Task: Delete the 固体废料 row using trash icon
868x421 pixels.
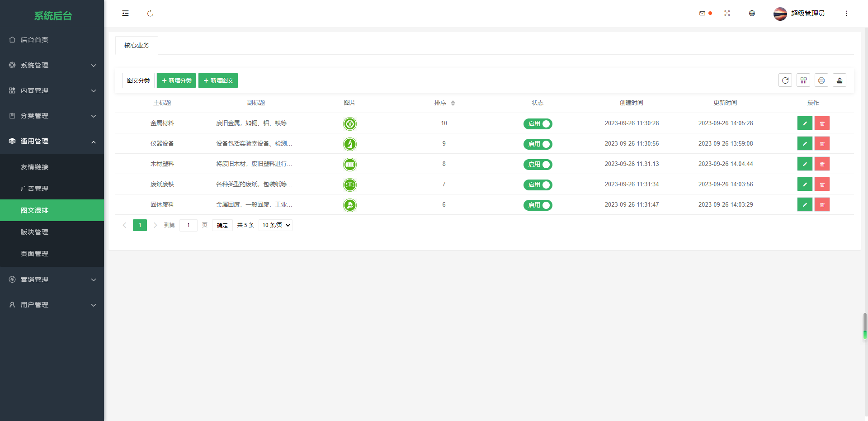Action: tap(822, 205)
